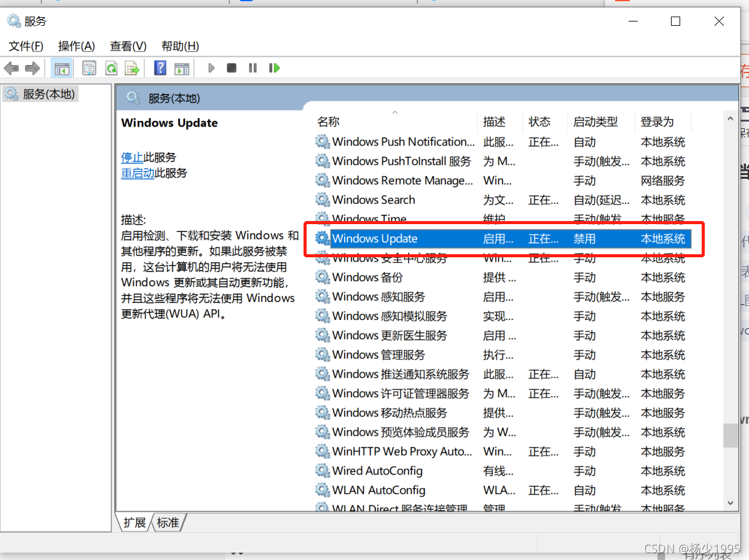749x560 pixels.
Task: Select the Wired AutoConfig service name
Action: 377,470
